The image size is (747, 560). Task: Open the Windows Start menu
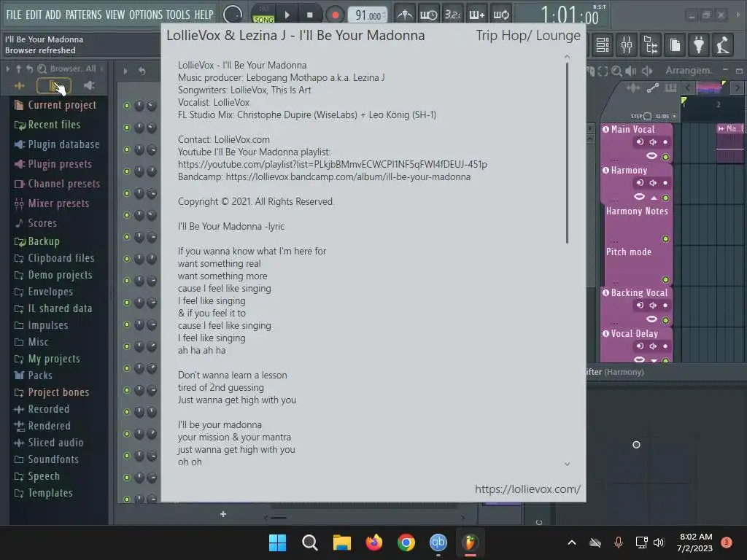tap(277, 542)
